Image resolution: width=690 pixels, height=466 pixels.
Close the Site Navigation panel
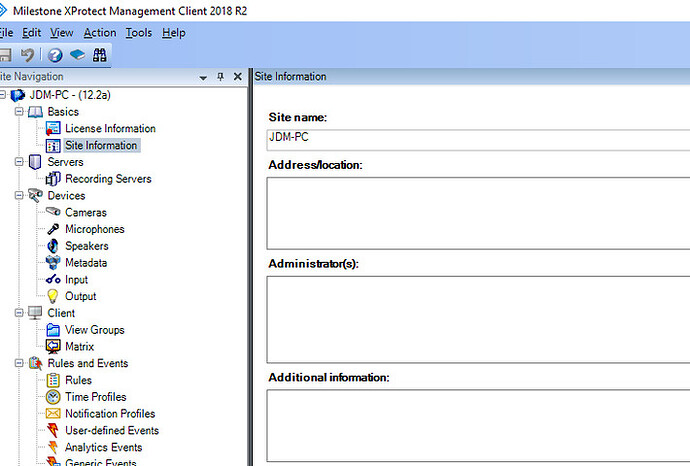pyautogui.click(x=238, y=77)
